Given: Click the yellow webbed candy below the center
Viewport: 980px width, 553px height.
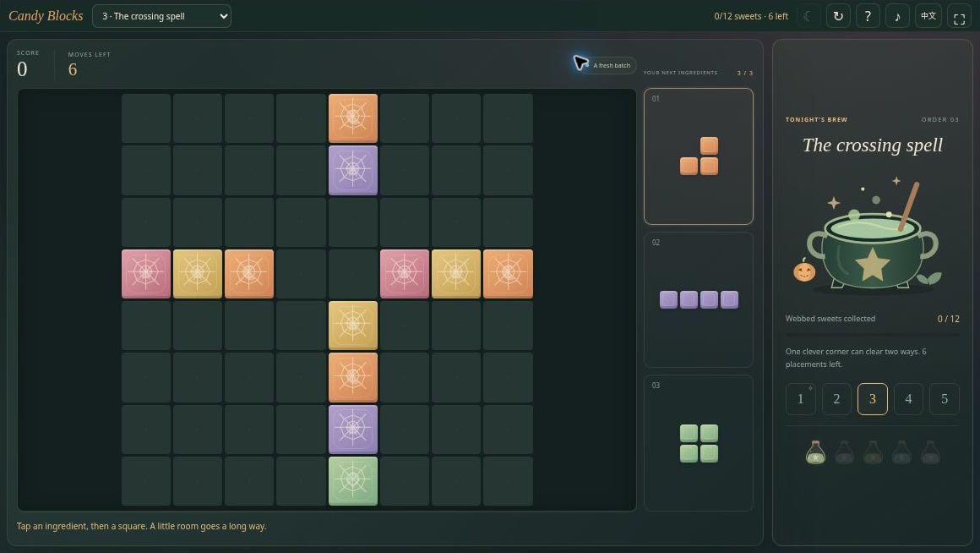Looking at the screenshot, I should pos(353,326).
